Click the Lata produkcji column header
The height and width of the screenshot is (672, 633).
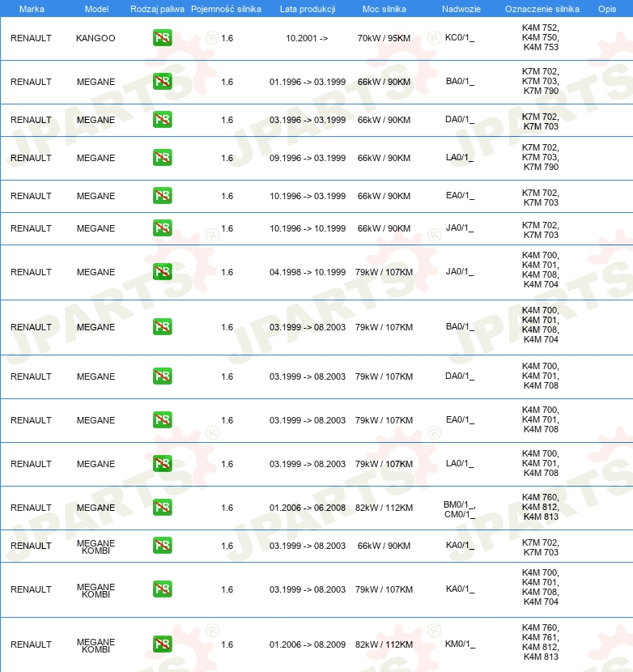coord(308,9)
